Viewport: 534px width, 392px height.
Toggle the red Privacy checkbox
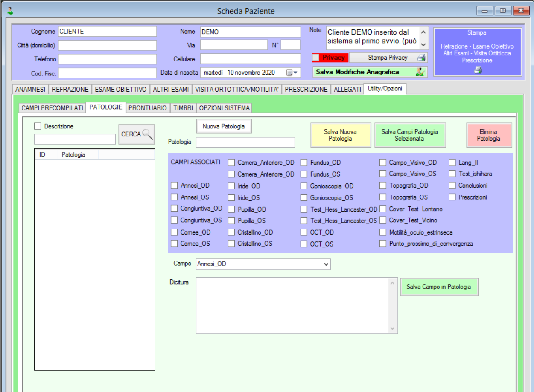coord(316,58)
